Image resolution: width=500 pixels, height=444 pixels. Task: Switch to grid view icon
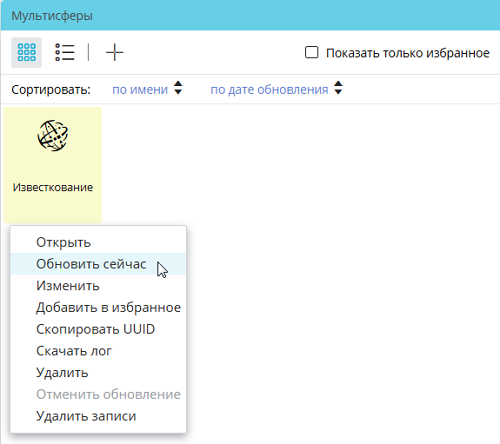(26, 53)
